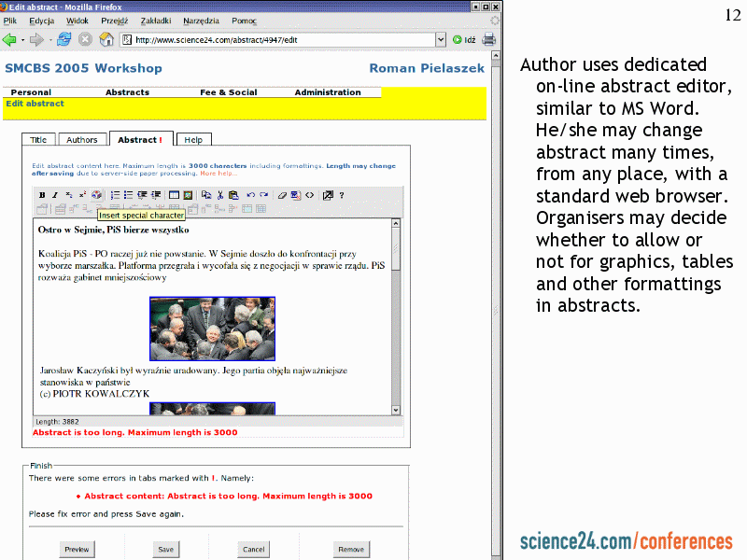The image size is (747, 560).
Task: Open the Narzędzia menu
Action: coord(199,20)
